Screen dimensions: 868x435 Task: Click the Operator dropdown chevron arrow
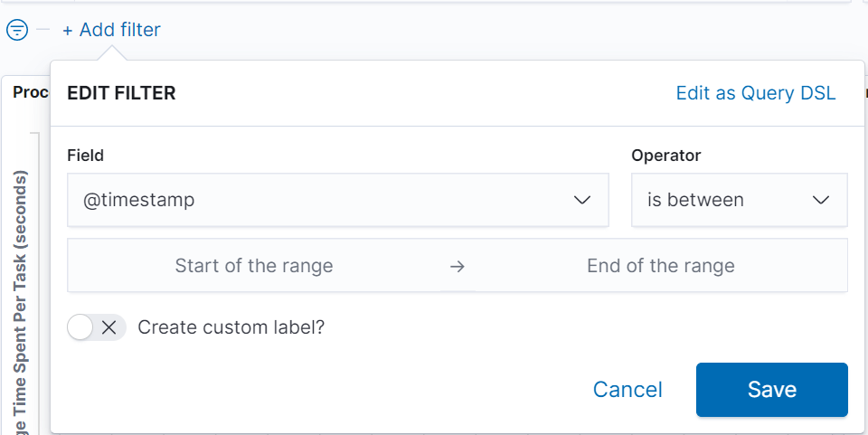pos(821,200)
